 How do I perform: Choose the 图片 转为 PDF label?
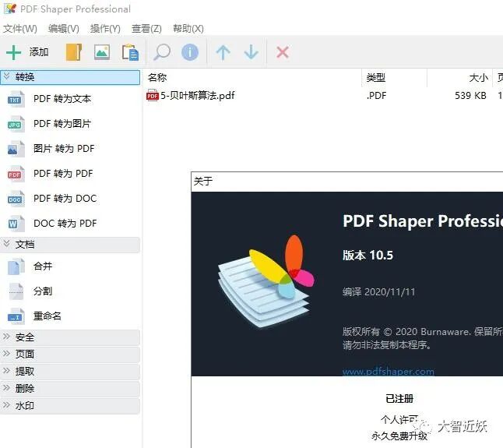pos(64,149)
